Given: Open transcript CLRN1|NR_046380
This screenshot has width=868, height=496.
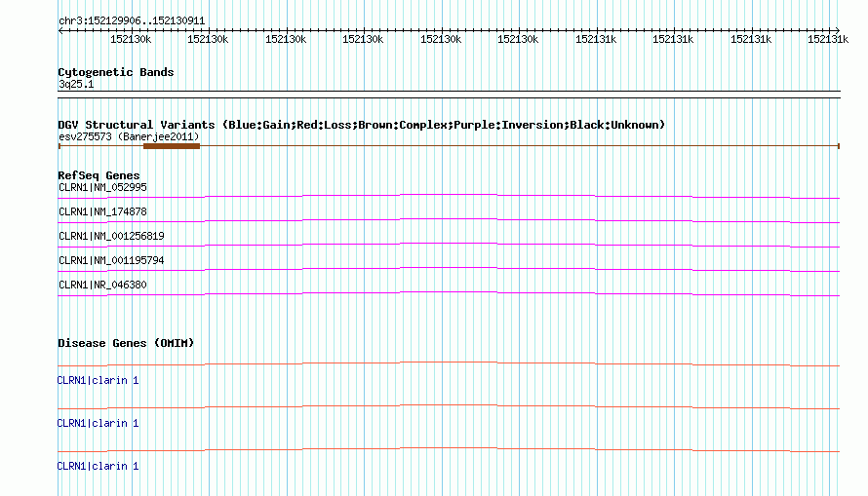Looking at the screenshot, I should pos(102,285).
